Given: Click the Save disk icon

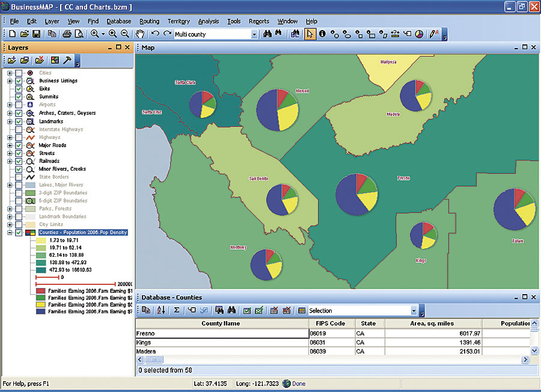Looking at the screenshot, I should point(36,34).
